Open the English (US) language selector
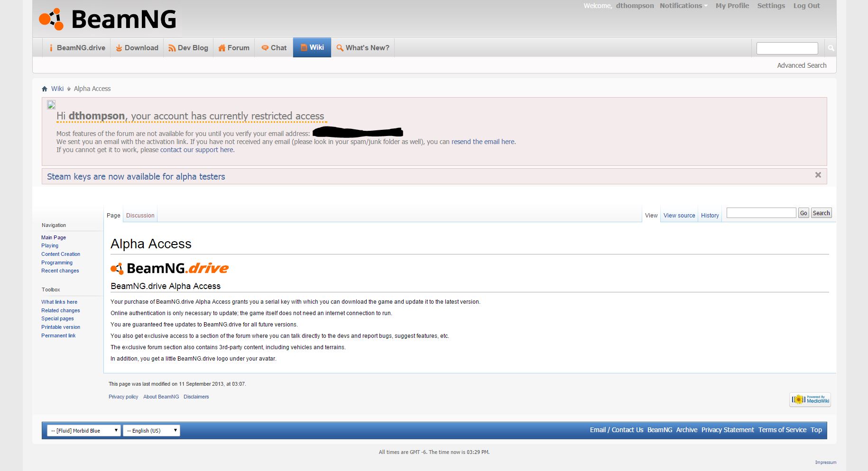Screen dimensions: 868x471 151,430
